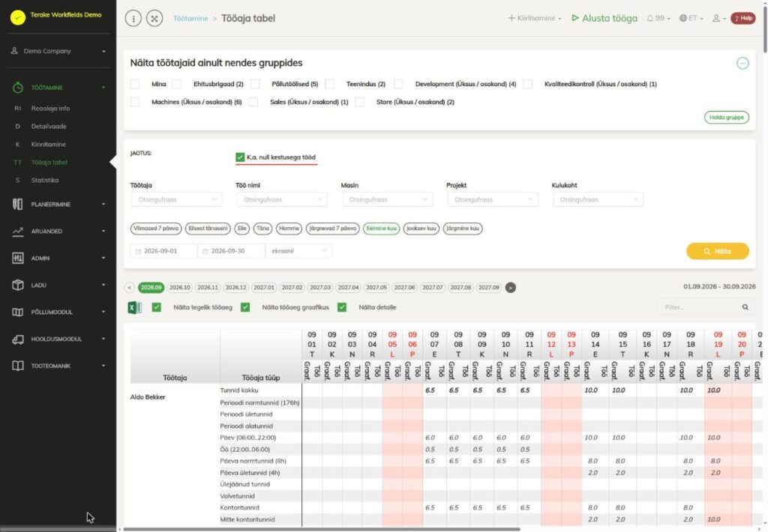This screenshot has height=532, width=768.
Task: Click the Ladu box icon
Action: point(18,285)
